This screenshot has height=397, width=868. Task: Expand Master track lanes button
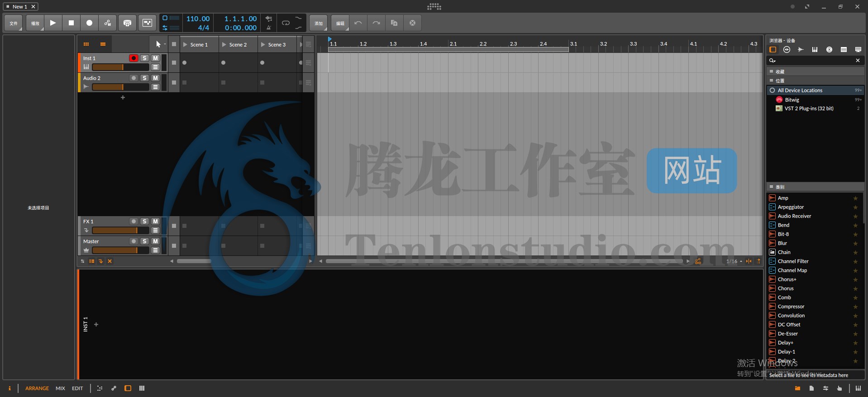pyautogui.click(x=155, y=250)
